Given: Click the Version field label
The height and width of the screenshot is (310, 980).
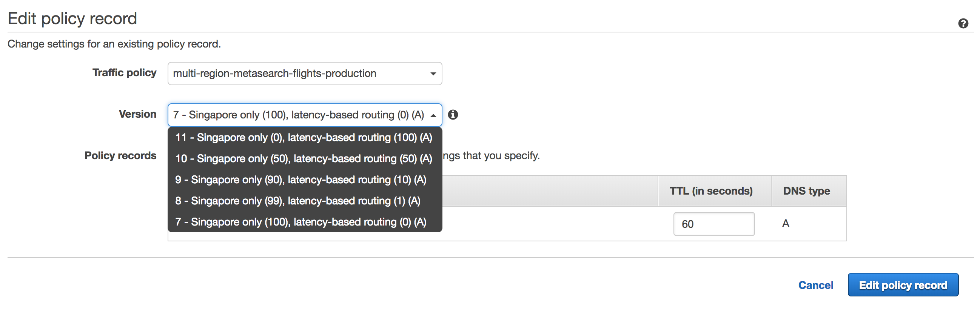Looking at the screenshot, I should click(137, 114).
